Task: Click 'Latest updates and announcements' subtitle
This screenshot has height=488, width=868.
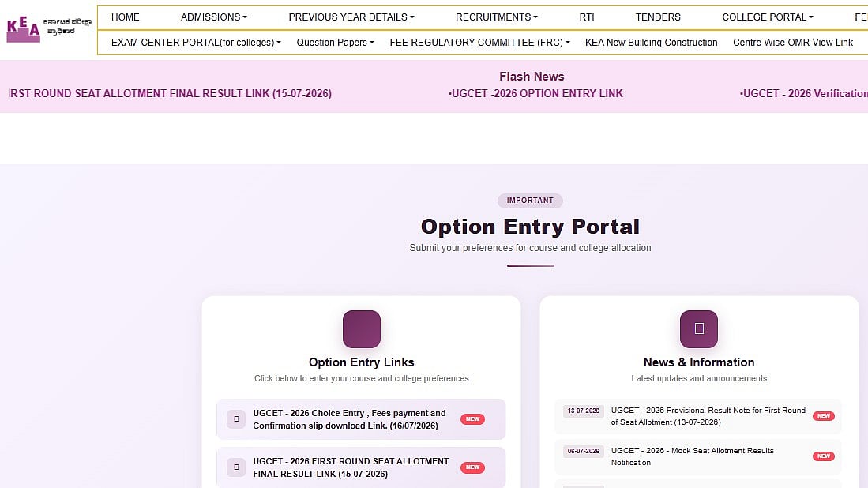Action: (x=699, y=378)
